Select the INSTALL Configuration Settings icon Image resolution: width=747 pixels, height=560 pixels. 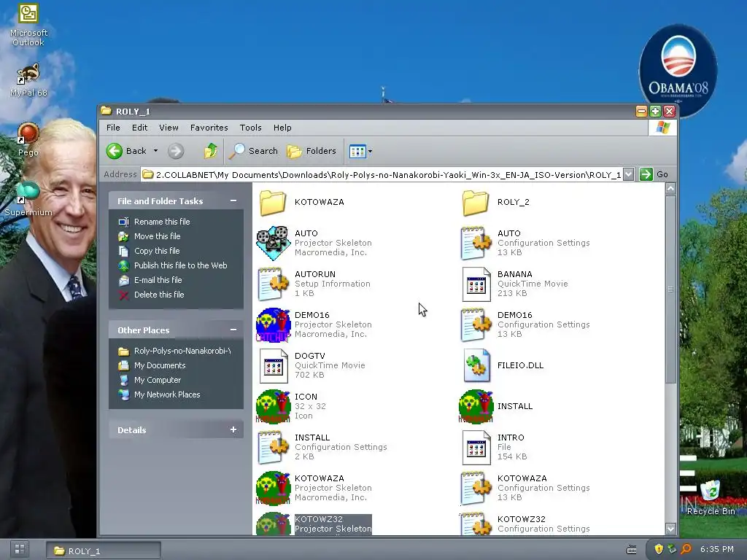273,447
